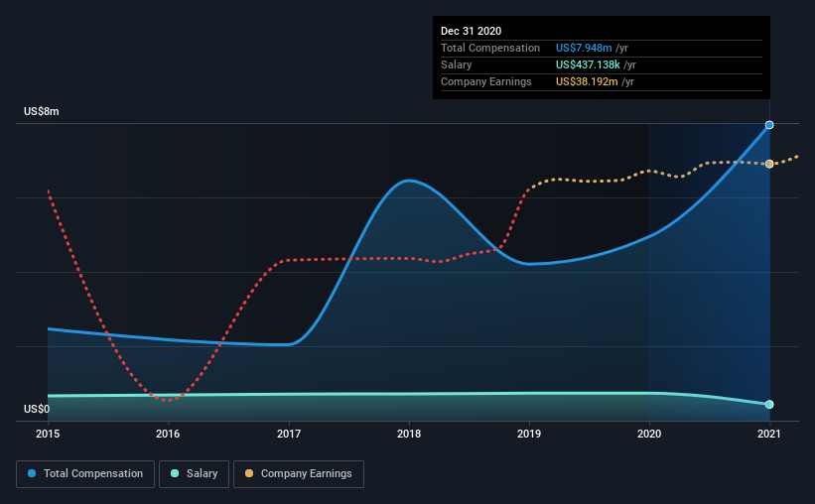Click the 2021 x-axis label
This screenshot has width=815, height=504.
pyautogui.click(x=769, y=434)
